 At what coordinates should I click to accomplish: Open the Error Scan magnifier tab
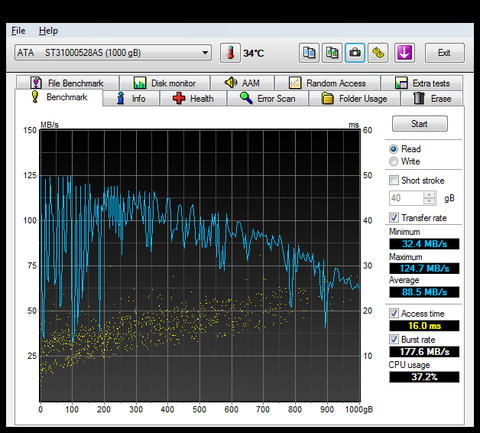pyautogui.click(x=268, y=99)
